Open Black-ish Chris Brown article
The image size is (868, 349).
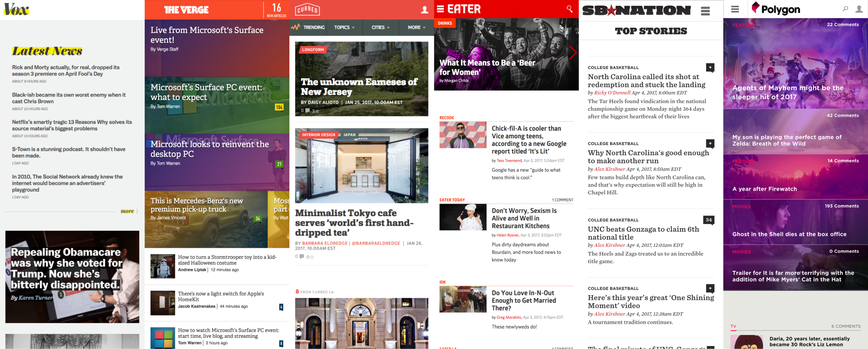[x=69, y=98]
